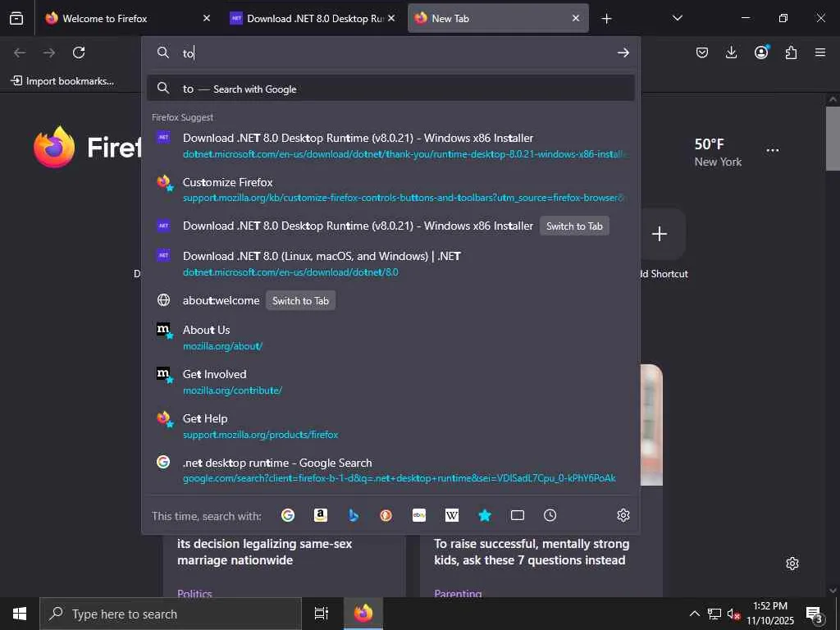Go back to previous page

coord(20,52)
